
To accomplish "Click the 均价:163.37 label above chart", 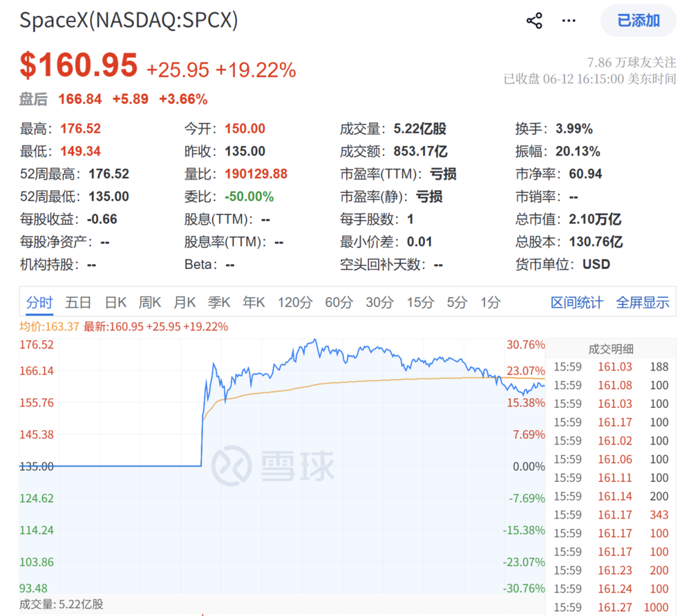I will click(x=49, y=327).
